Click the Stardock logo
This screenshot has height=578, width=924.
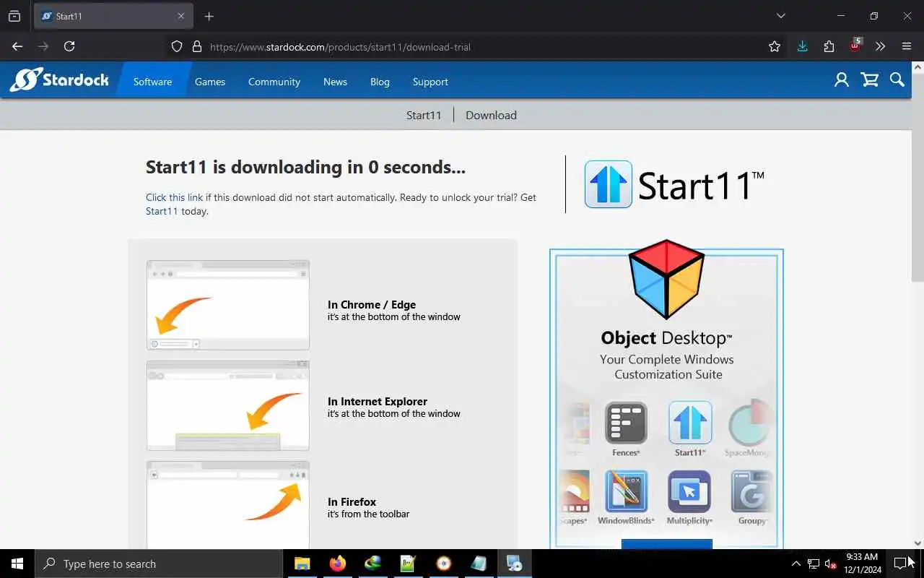59,79
